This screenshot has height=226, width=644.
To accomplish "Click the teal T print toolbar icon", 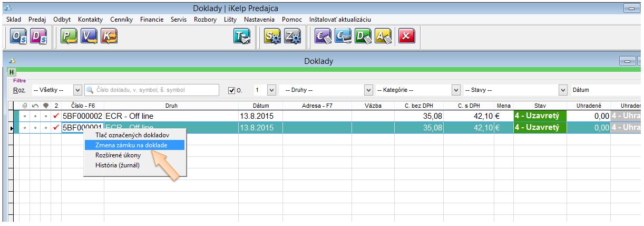I will tap(242, 37).
